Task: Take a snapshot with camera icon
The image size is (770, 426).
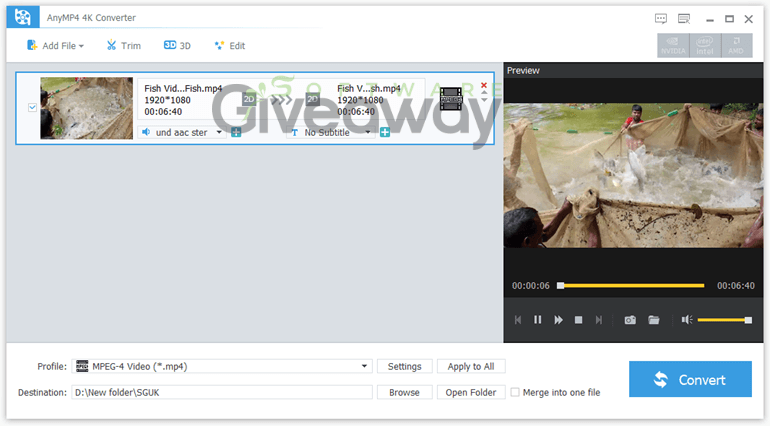Action: pos(630,320)
